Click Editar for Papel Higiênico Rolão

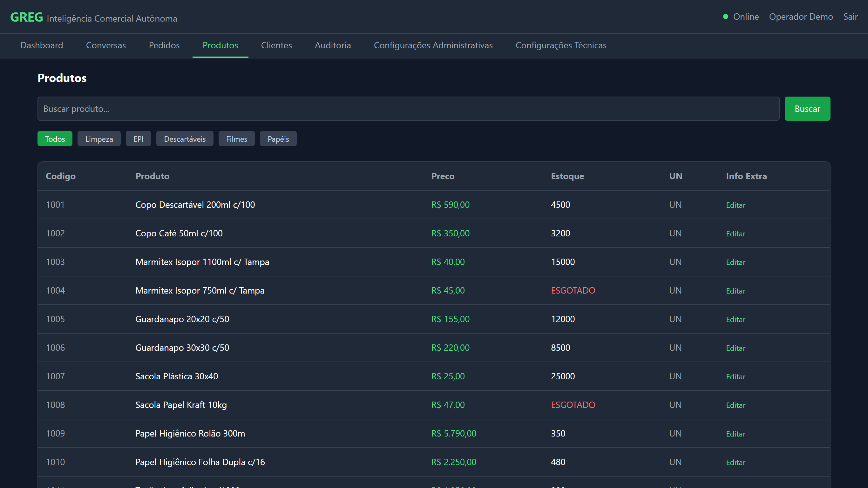[735, 434]
